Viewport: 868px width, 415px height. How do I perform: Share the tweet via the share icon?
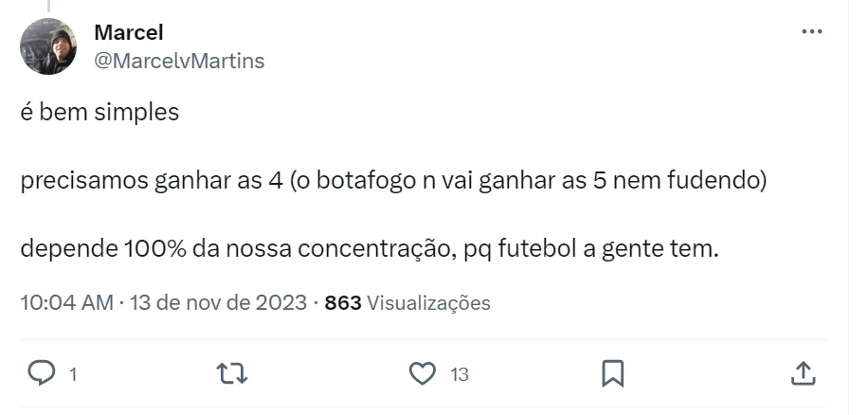[802, 373]
